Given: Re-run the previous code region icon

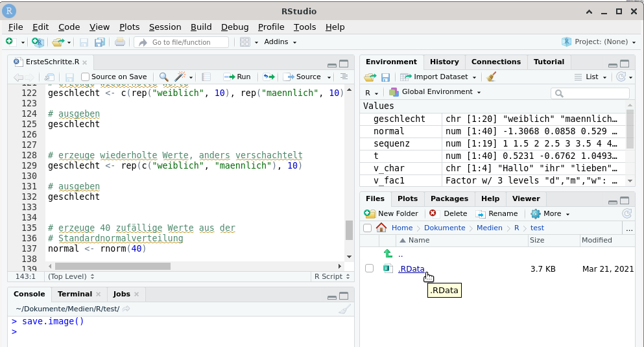Looking at the screenshot, I should click(x=268, y=77).
